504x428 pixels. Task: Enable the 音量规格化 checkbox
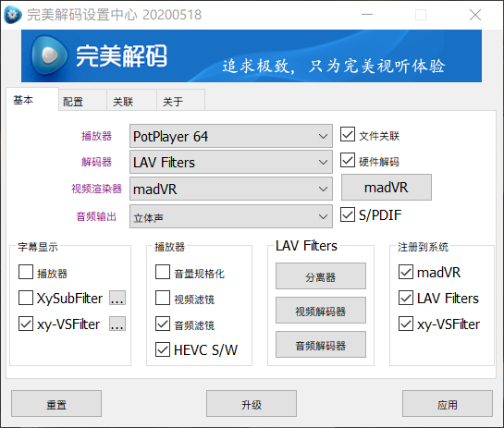(163, 272)
